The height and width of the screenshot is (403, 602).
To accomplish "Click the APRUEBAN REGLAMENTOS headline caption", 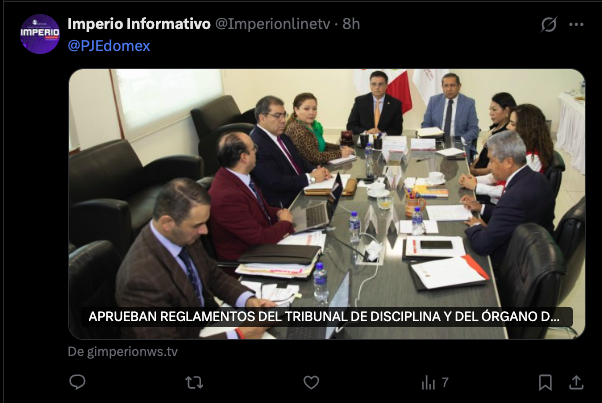I will 324,317.
